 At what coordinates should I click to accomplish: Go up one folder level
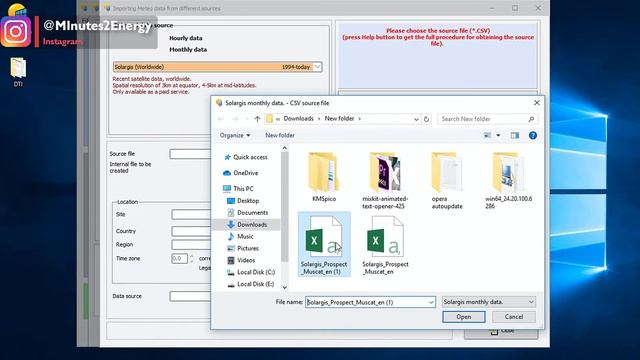click(257, 119)
